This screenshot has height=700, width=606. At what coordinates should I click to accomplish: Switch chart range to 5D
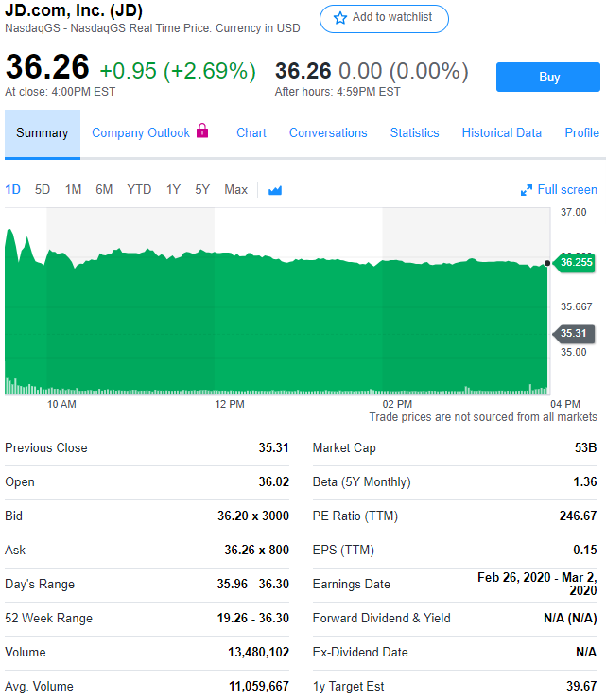point(43,190)
